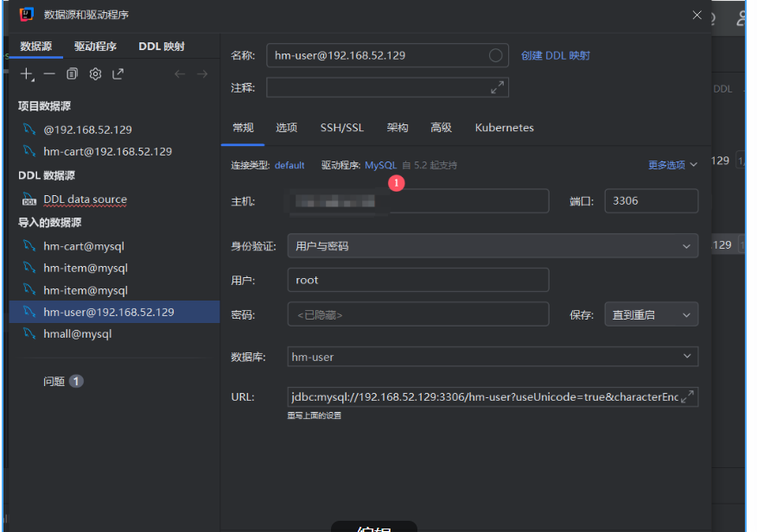Screen dimensions: 757x532
Task: Expand the URL field with arrows icon
Action: pos(687,397)
